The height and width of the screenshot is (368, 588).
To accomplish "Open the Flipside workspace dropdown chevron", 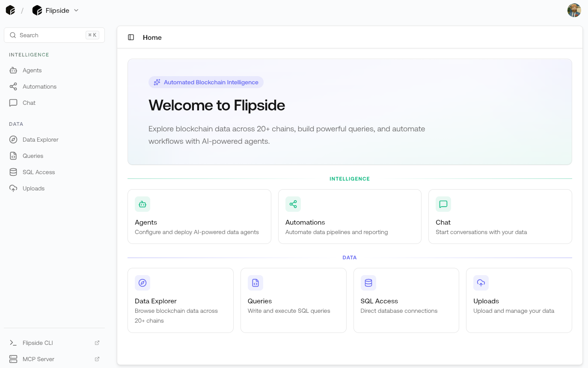I will click(x=76, y=10).
